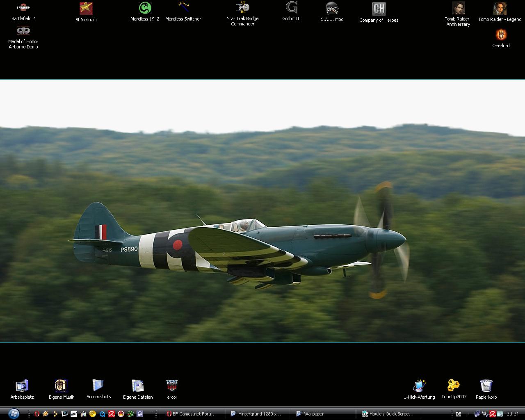Screen dimensions: 525x420
Task: Open Tomb Raider - Anniversary shortcut
Action: pos(458,8)
